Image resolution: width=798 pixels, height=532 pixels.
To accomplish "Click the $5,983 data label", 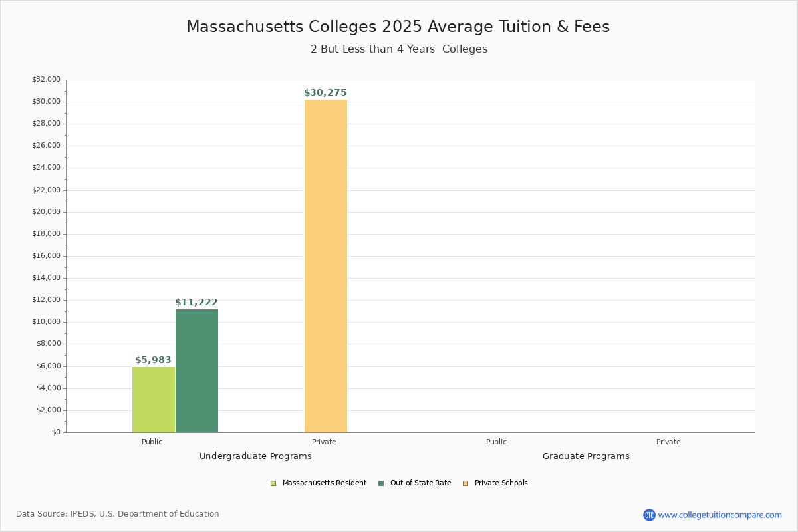I will tap(153, 360).
